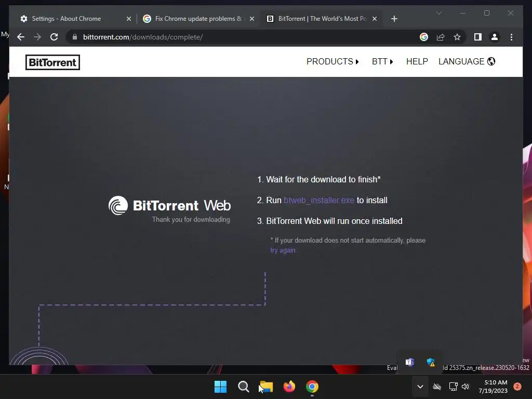Expand the PRODUCTS menu

coord(332,61)
